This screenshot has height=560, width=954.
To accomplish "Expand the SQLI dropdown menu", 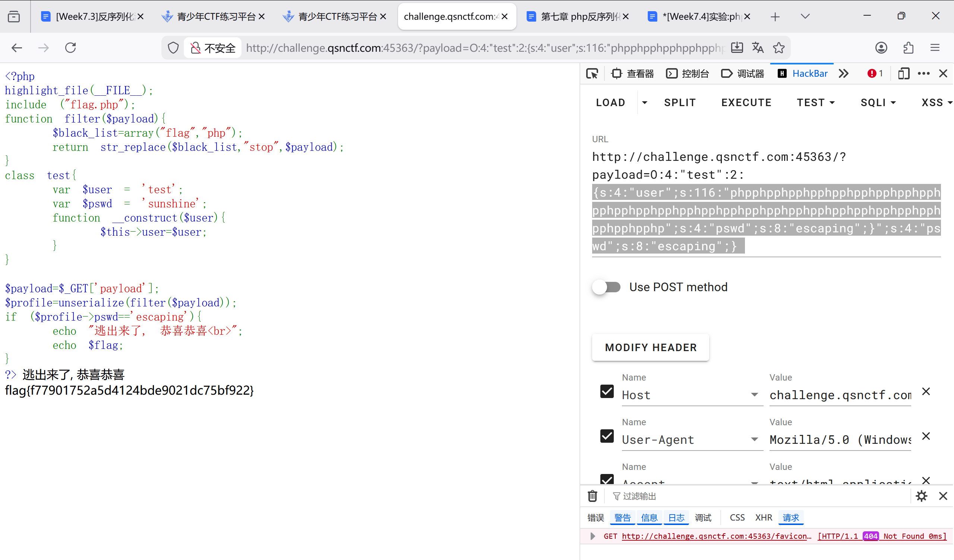I will [x=878, y=102].
